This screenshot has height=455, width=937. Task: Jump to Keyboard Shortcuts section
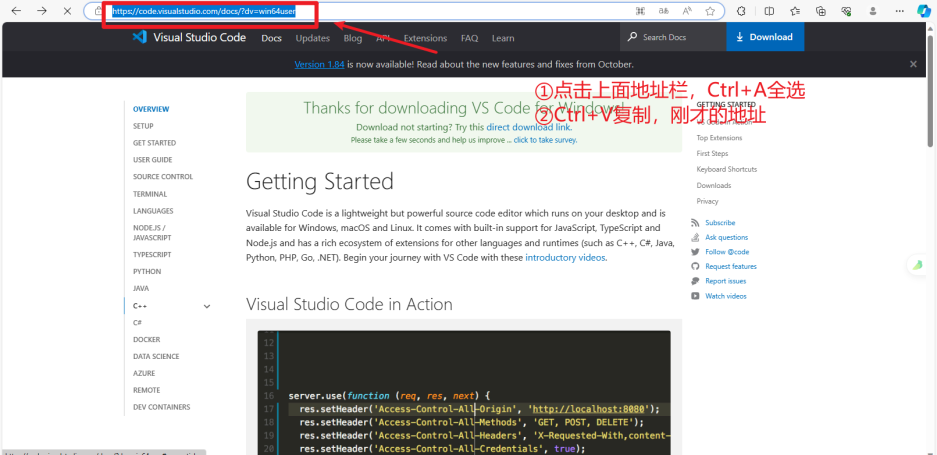click(x=727, y=169)
